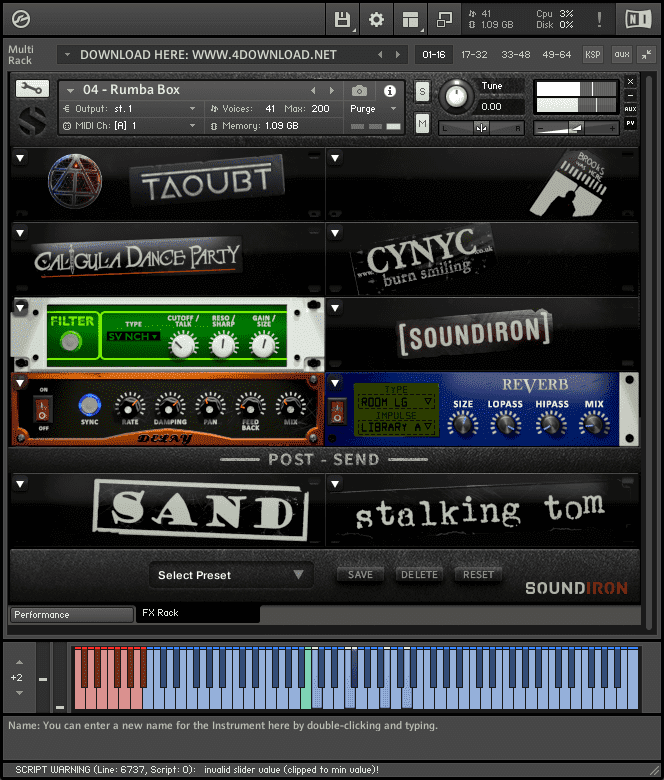The height and width of the screenshot is (780, 664).
Task: Open the workspace layout panel icon
Action: point(410,20)
